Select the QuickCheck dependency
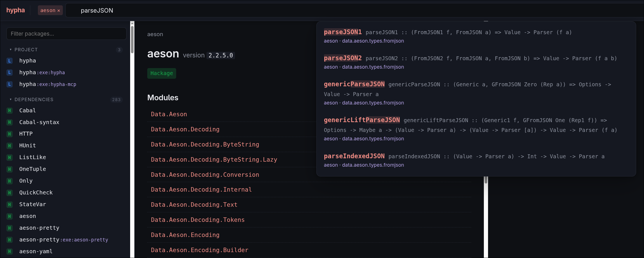Image resolution: width=644 pixels, height=258 pixels. tap(36, 192)
